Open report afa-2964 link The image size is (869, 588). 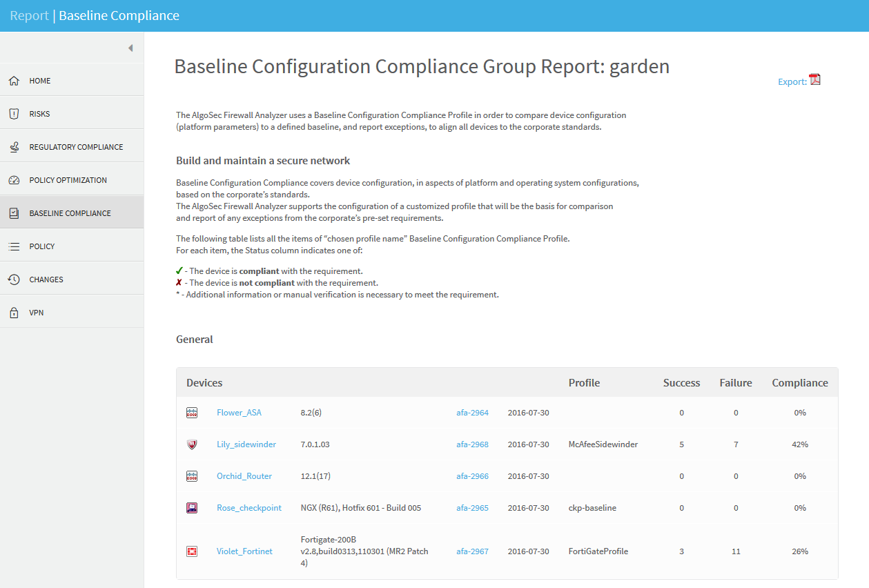(472, 413)
